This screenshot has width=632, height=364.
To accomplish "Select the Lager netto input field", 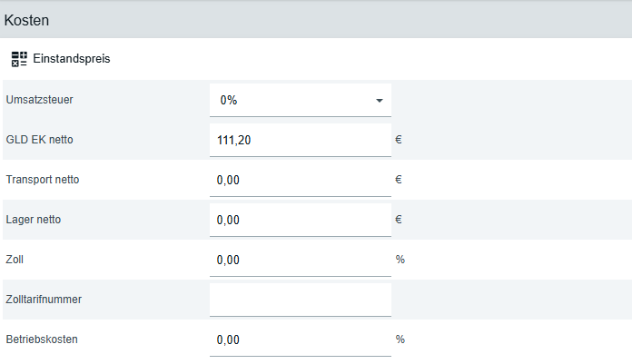I will coord(300,220).
